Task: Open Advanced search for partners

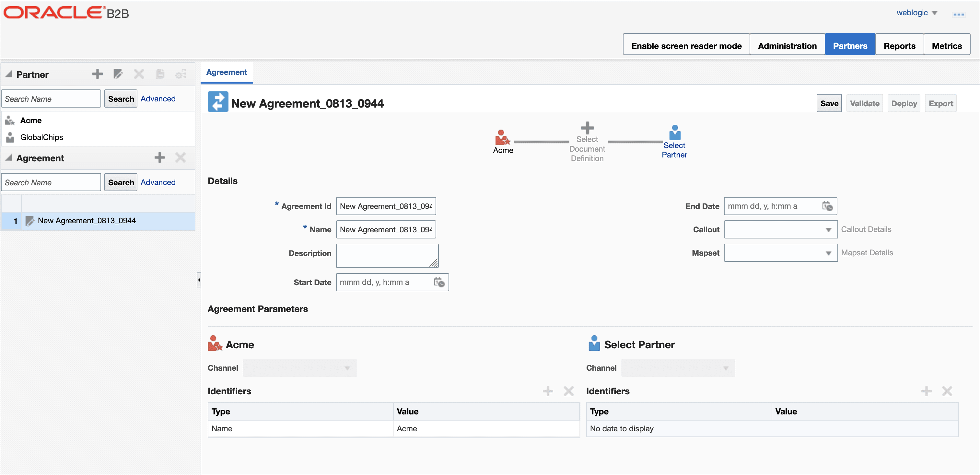Action: 158,99
